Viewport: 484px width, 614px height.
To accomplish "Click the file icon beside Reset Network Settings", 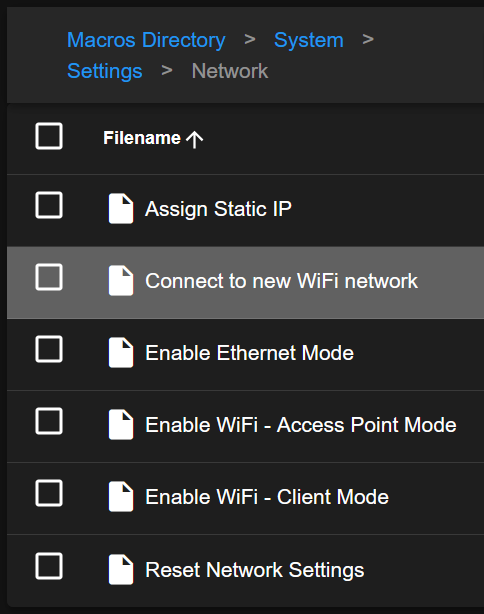I will pos(121,569).
